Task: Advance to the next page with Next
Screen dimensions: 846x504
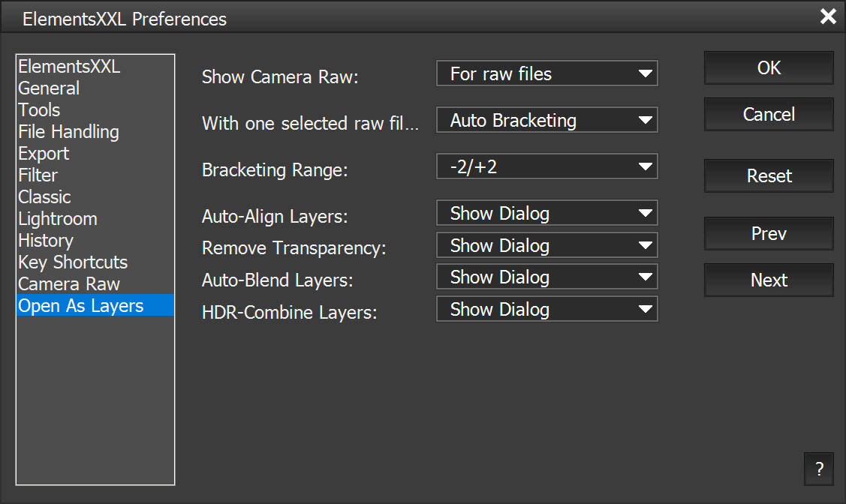Action: (x=769, y=280)
